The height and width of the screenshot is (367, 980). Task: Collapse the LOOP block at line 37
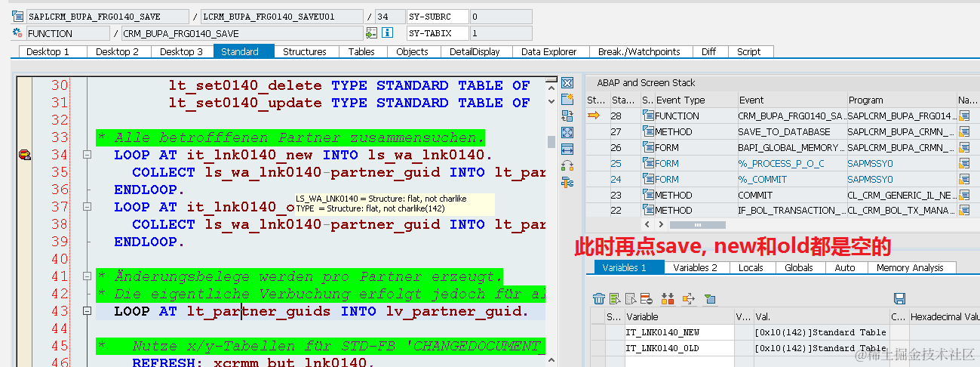[x=87, y=207]
